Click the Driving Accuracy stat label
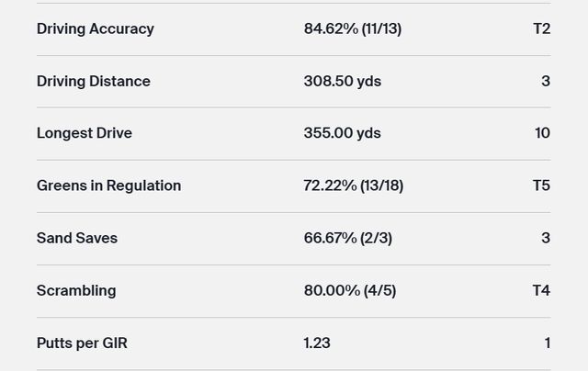 click(96, 28)
